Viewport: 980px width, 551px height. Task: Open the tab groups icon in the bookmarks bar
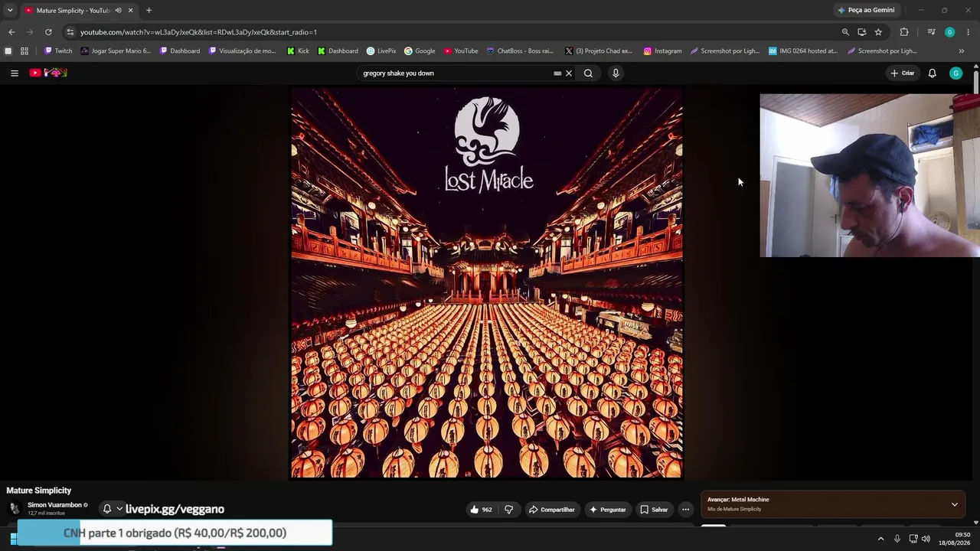coord(8,51)
